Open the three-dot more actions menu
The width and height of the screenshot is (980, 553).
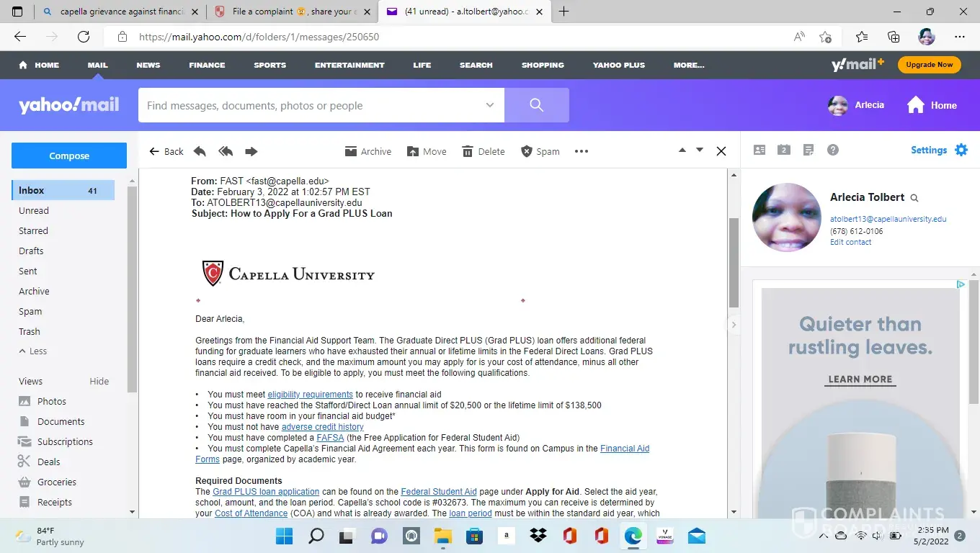(x=582, y=151)
